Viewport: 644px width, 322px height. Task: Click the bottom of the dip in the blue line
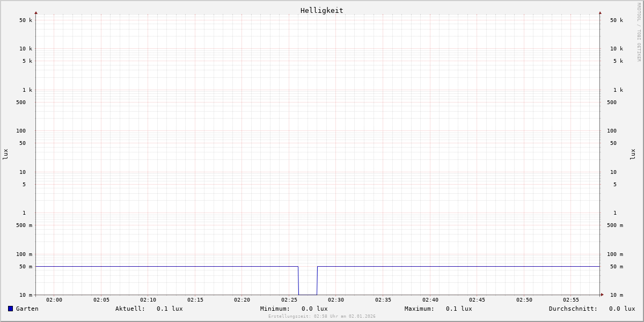[308, 294]
